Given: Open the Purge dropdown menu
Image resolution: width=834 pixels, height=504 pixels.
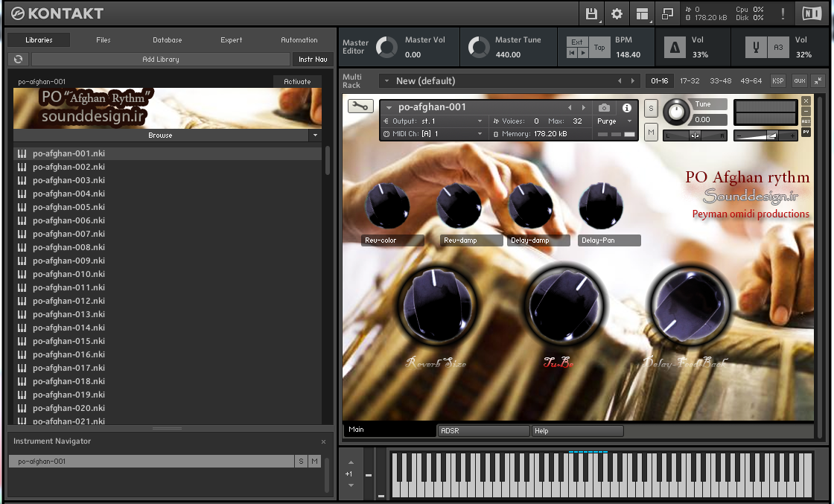Looking at the screenshot, I should (x=614, y=121).
